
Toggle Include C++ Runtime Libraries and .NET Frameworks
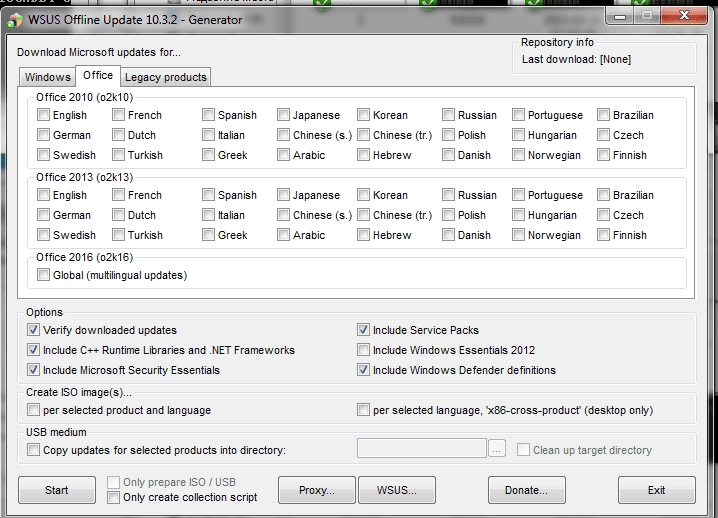tap(33, 350)
